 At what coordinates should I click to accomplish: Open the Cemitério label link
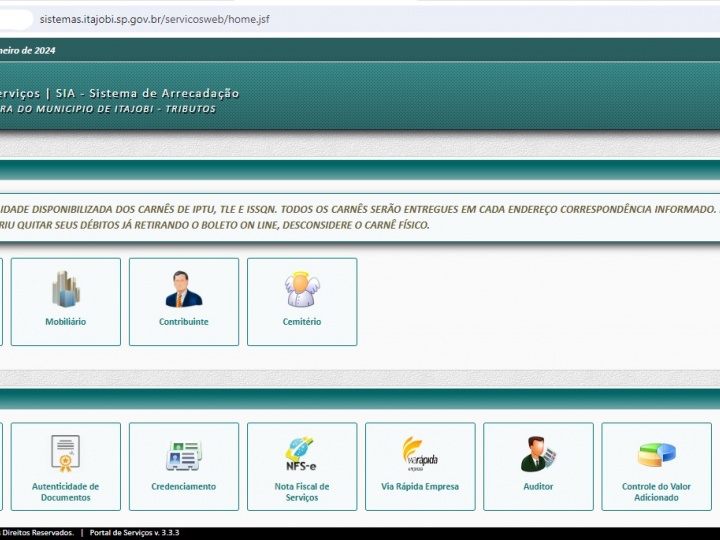302,322
